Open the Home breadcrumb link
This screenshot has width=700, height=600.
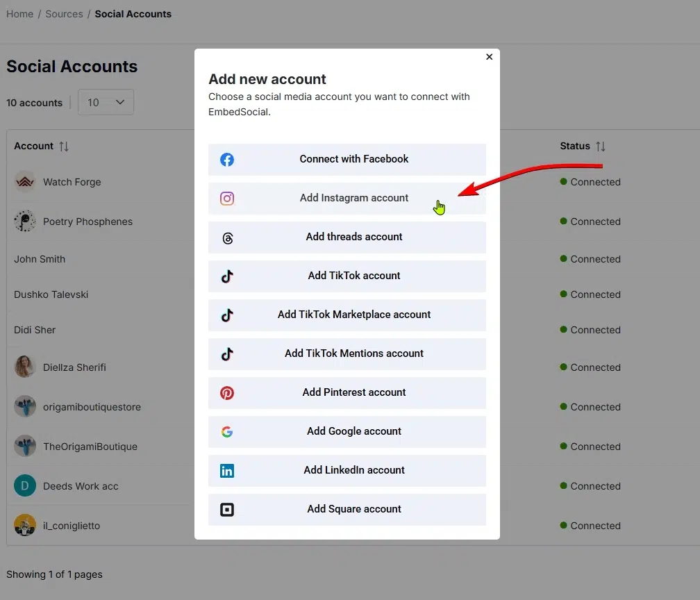pos(19,13)
